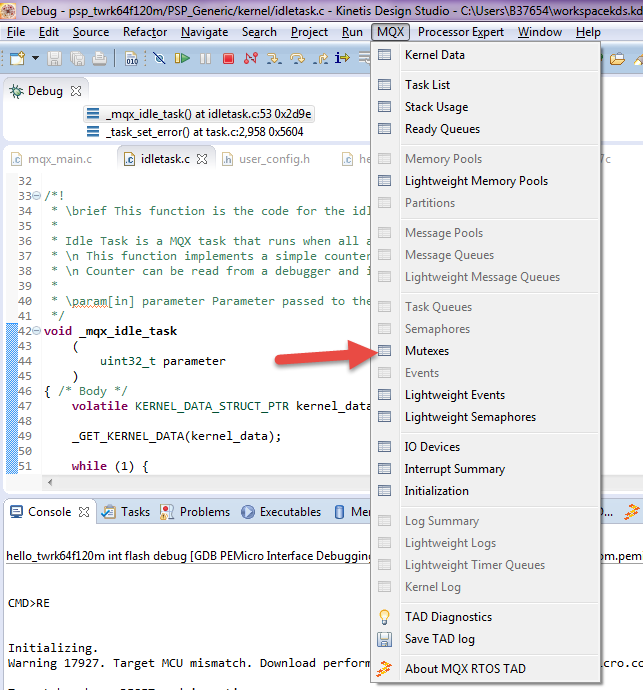Click the Step Into icon
The width and height of the screenshot is (643, 690).
(274, 58)
